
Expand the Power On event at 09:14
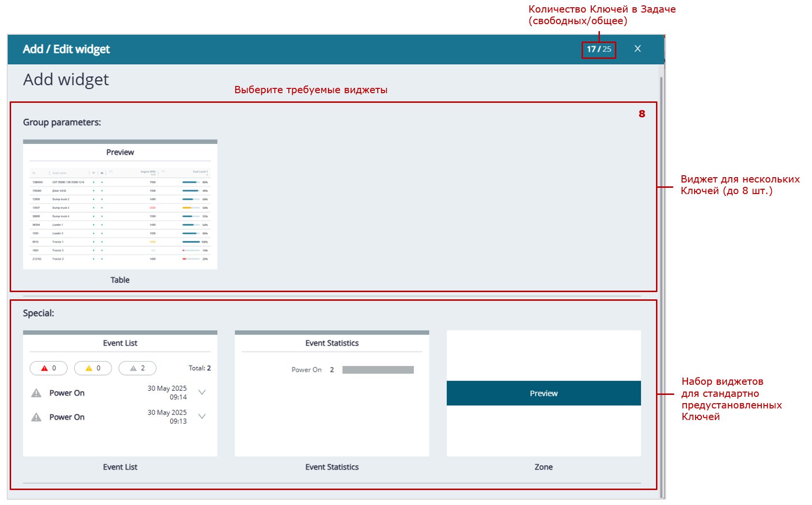[x=202, y=393]
